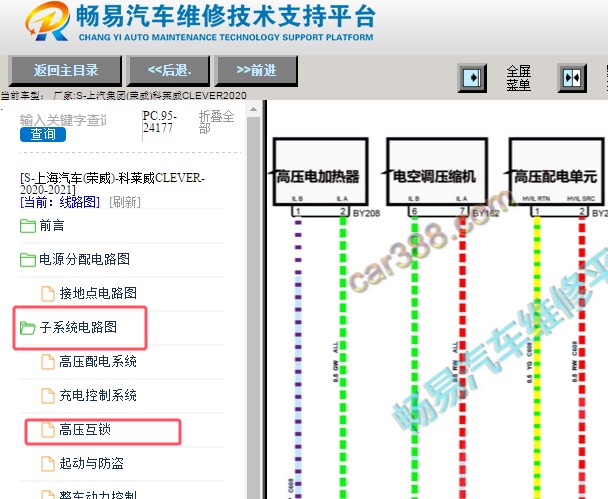Open the 高压配电系统 document
Screen dimensions: 608x499
pyautogui.click(x=98, y=361)
